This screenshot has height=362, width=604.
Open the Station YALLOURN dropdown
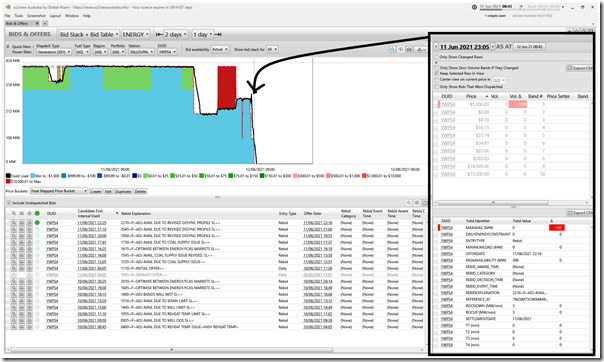[x=141, y=52]
